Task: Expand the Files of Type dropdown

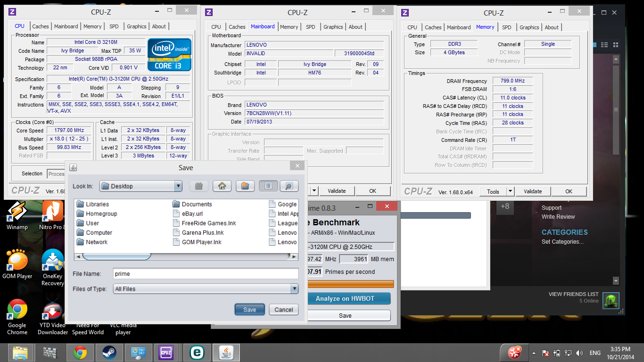Action: [295, 289]
